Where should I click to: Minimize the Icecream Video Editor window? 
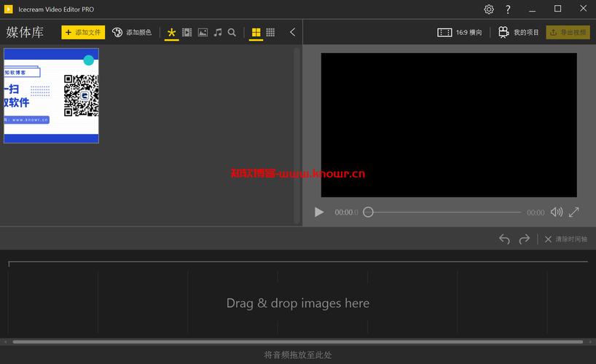pos(532,9)
